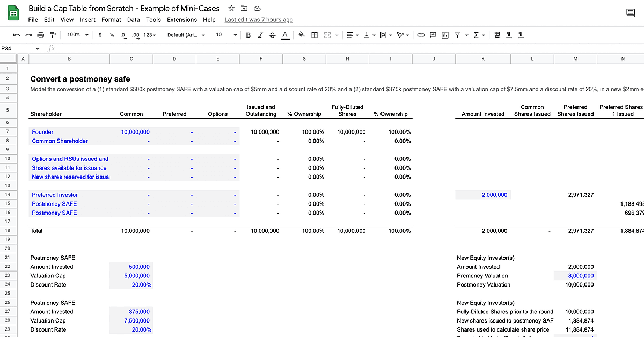The height and width of the screenshot is (337, 644).
Task: Open the font family dropdown
Action: click(186, 35)
